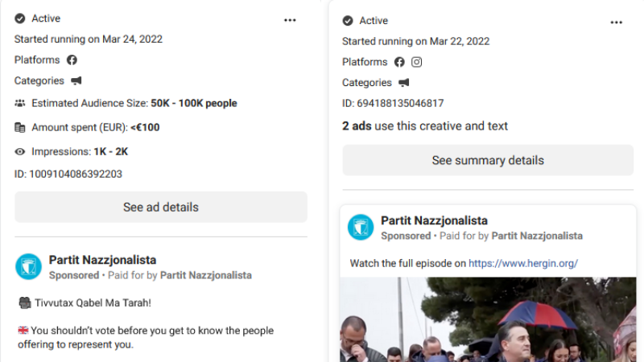Click the megaphone category icon in right ad
The height and width of the screenshot is (362, 644).
pyautogui.click(x=404, y=83)
